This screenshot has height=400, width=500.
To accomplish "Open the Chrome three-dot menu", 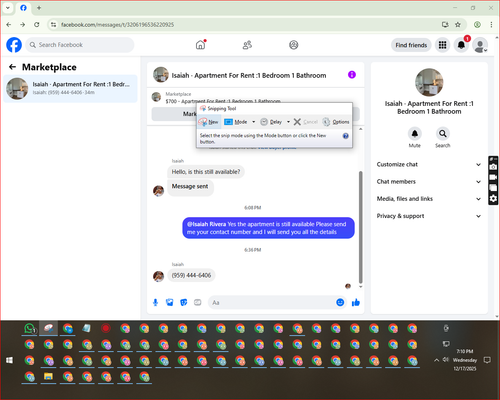I will (491, 25).
